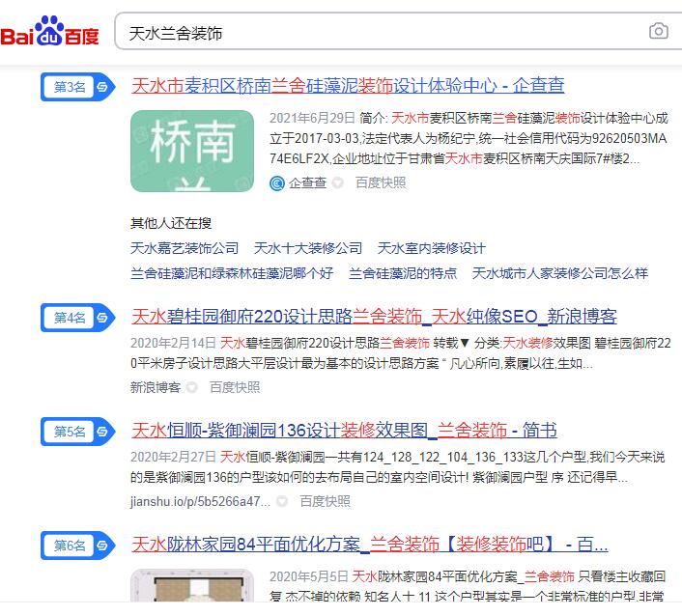Screen dimensions: 682x616
Task: Expand dropdown arrow next to 企查查
Action: click(337, 183)
